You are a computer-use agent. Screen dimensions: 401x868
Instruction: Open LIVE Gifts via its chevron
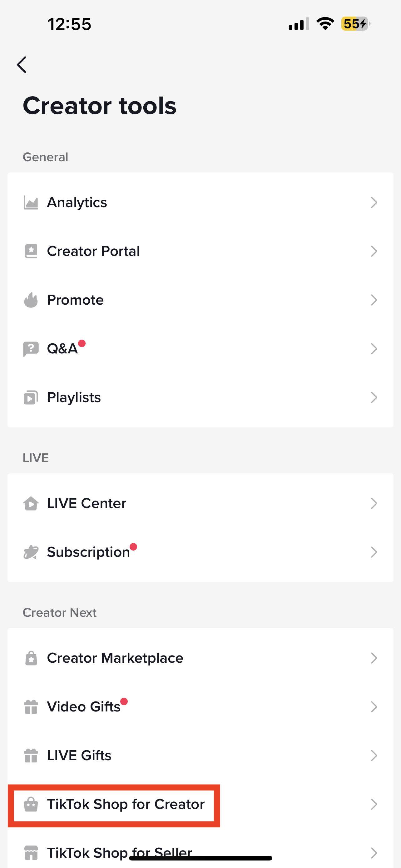(374, 756)
